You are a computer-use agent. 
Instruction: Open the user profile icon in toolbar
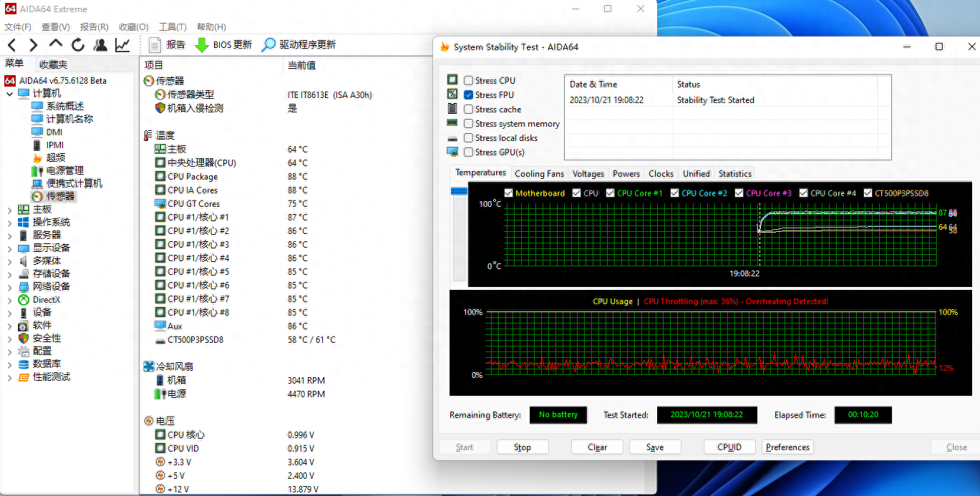[x=100, y=45]
